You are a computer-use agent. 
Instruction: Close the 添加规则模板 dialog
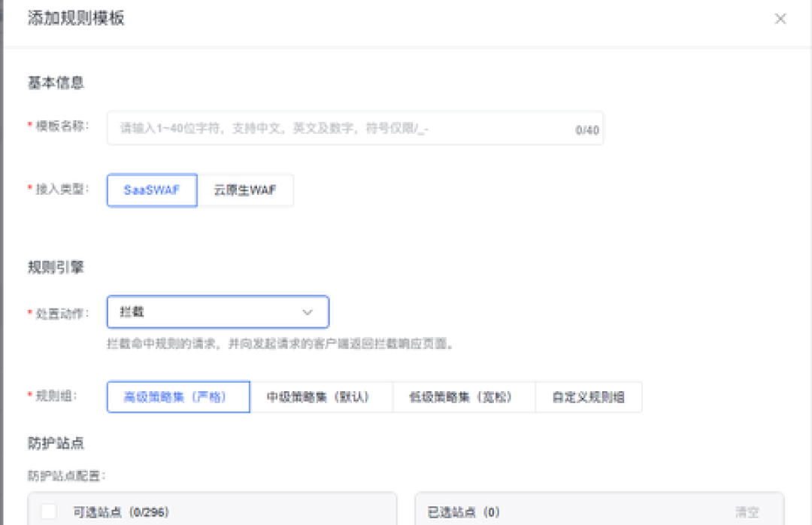[780, 19]
